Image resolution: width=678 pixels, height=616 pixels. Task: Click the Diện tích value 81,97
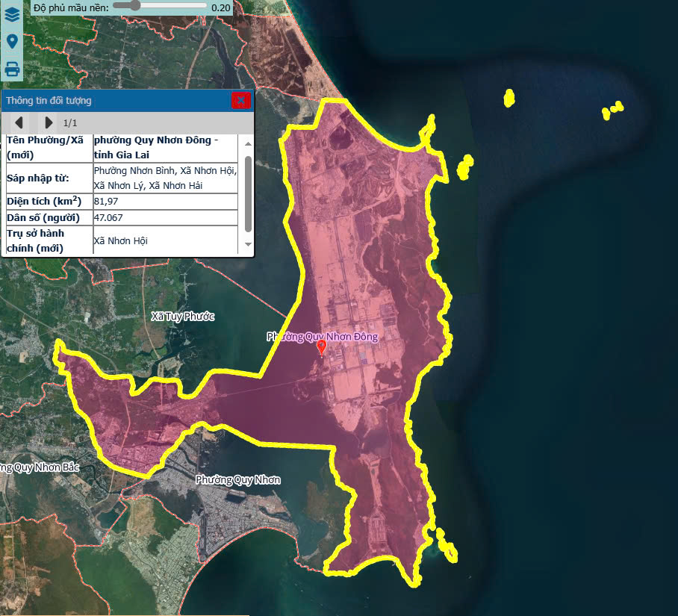106,202
